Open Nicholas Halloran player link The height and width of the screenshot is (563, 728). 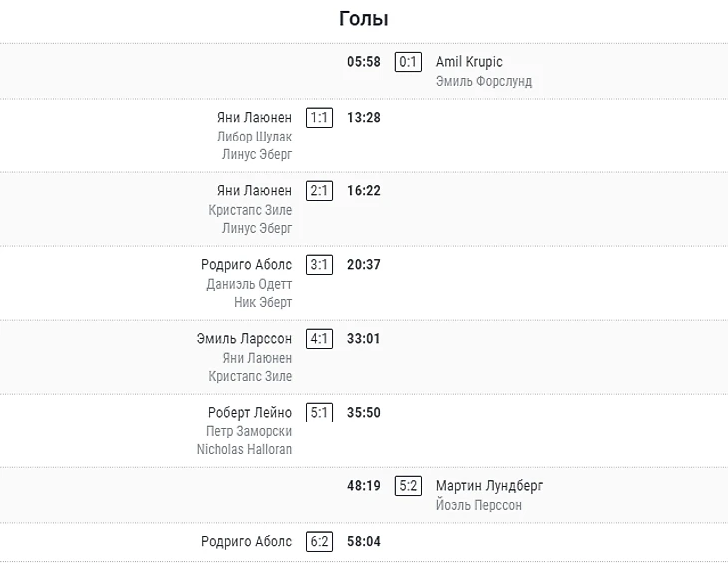pos(244,449)
